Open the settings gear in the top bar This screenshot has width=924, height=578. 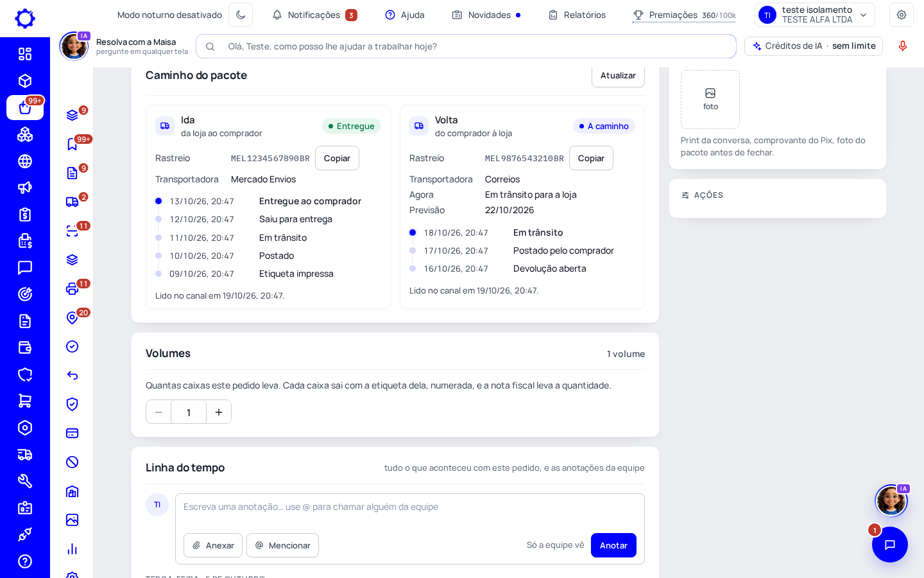[902, 15]
